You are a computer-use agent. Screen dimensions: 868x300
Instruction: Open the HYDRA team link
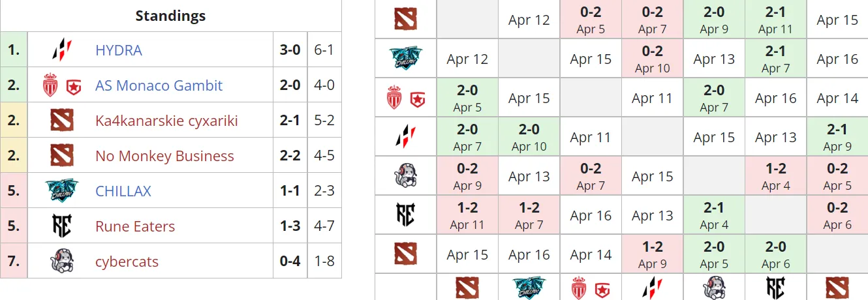119,50
